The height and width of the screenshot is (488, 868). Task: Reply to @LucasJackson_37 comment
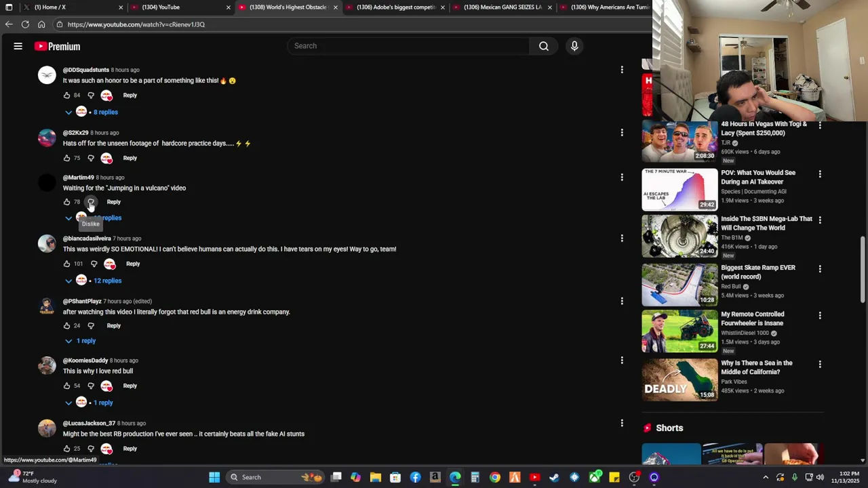point(130,449)
